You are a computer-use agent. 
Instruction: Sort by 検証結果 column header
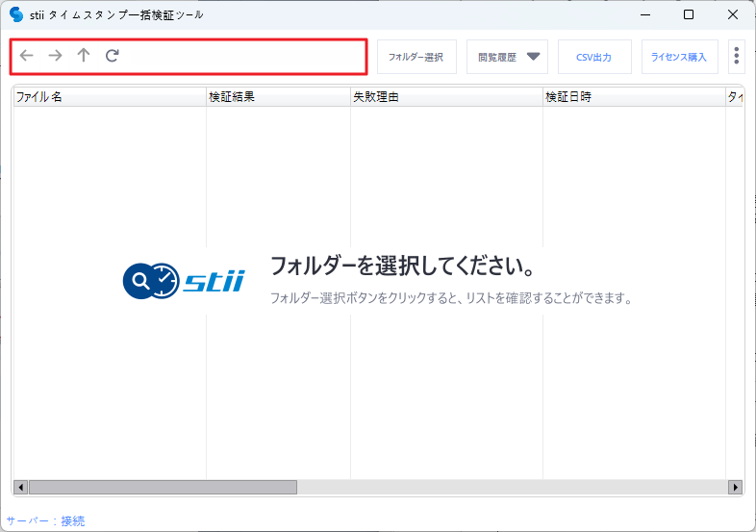click(278, 97)
